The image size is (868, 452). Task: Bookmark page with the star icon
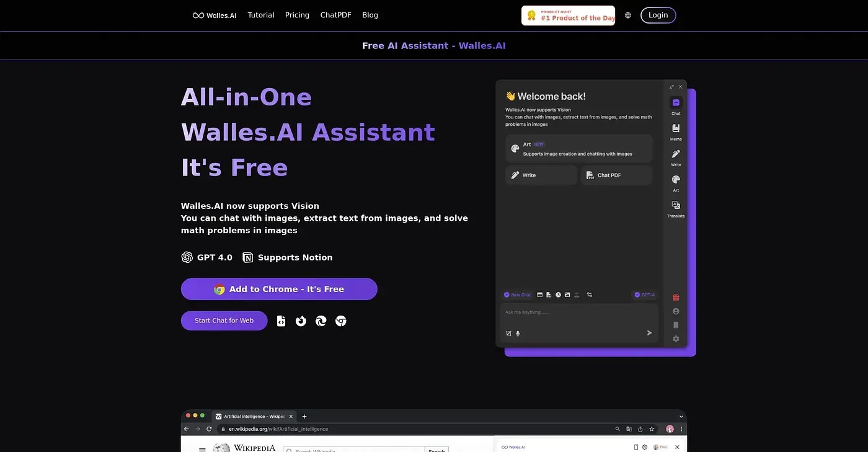(652, 429)
